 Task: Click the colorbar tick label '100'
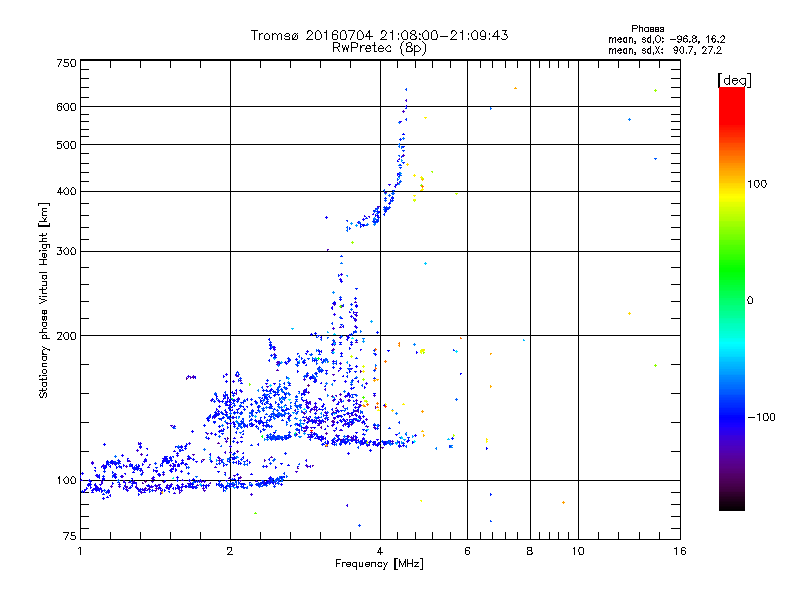pos(757,184)
